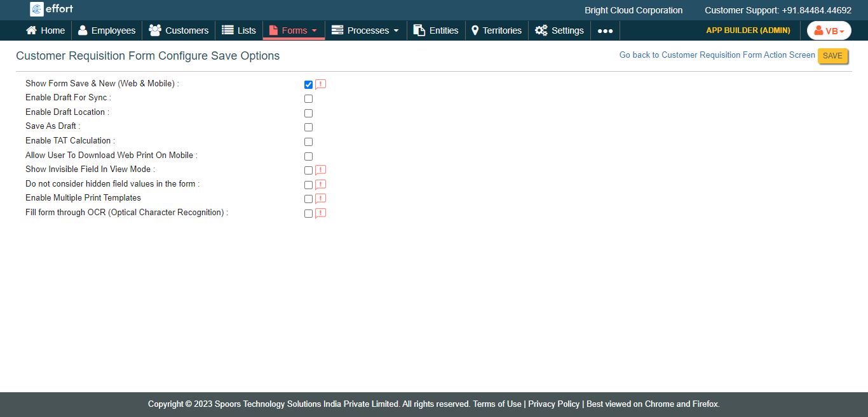Open the Processes dropdown menu

[366, 30]
